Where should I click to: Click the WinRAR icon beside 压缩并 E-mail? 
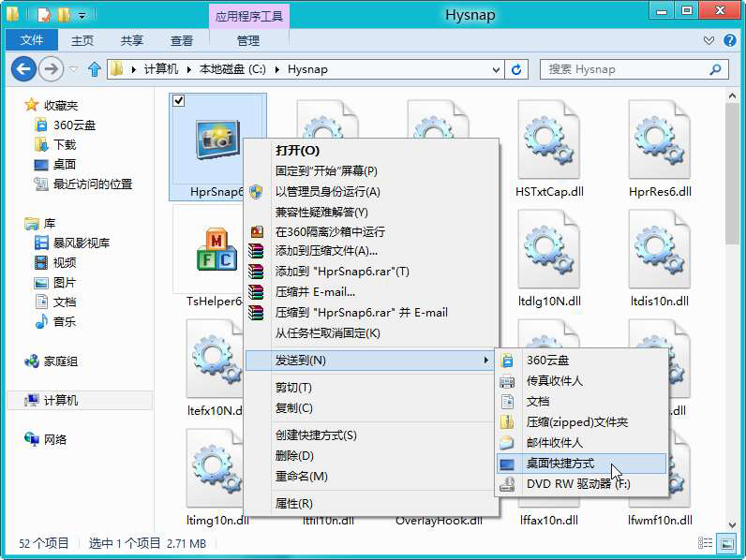256,292
